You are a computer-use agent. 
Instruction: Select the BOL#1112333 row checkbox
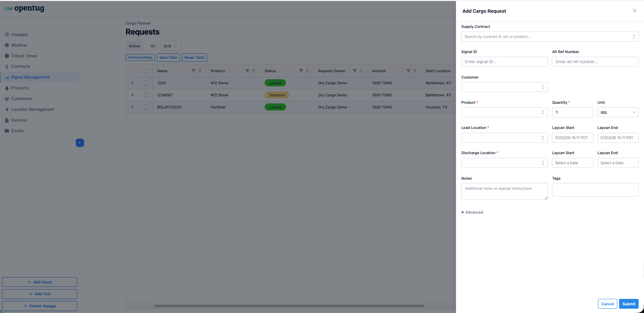tap(146, 107)
